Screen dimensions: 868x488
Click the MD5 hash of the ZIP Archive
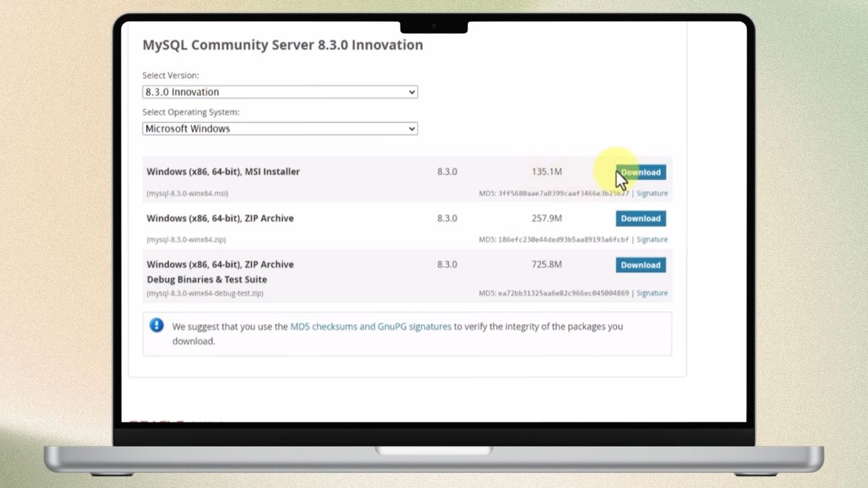pyautogui.click(x=563, y=239)
